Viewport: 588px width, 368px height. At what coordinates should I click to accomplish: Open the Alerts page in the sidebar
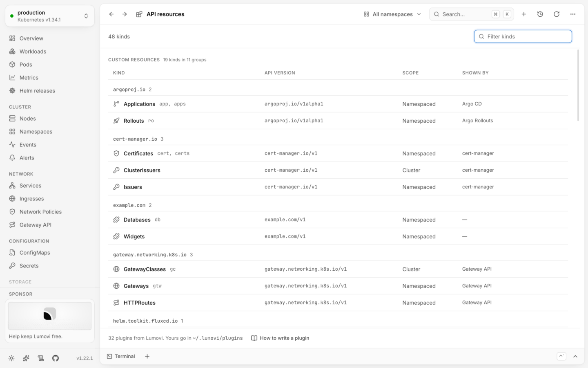coord(50,158)
